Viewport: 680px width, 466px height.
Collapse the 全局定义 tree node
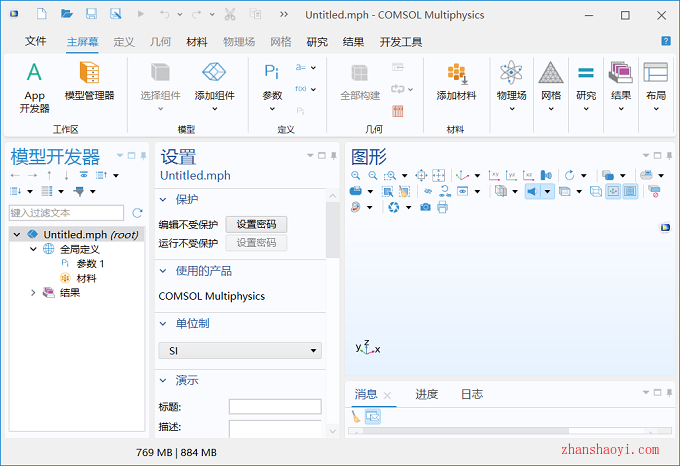point(33,249)
